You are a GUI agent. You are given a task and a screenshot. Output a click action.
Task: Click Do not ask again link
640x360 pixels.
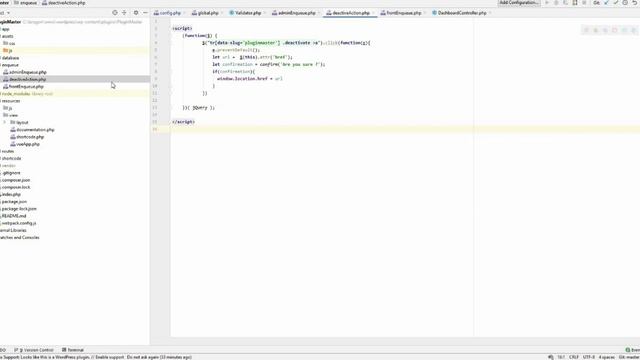tap(142, 357)
